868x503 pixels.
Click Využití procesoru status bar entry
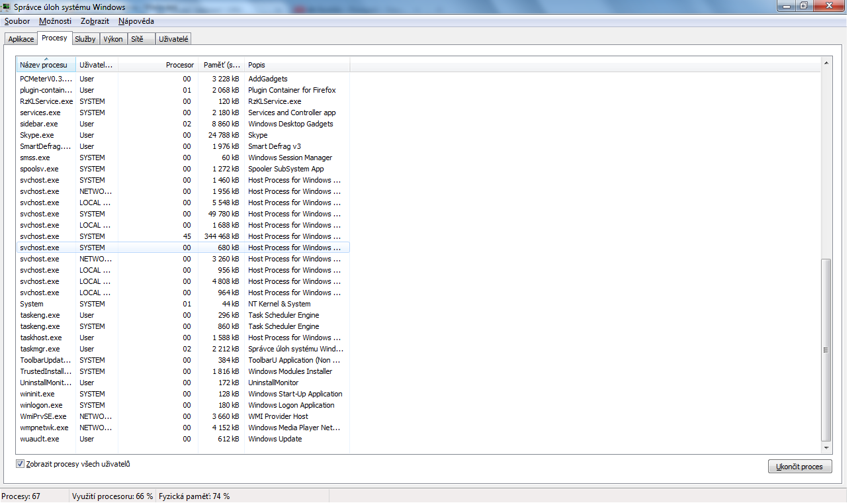112,496
